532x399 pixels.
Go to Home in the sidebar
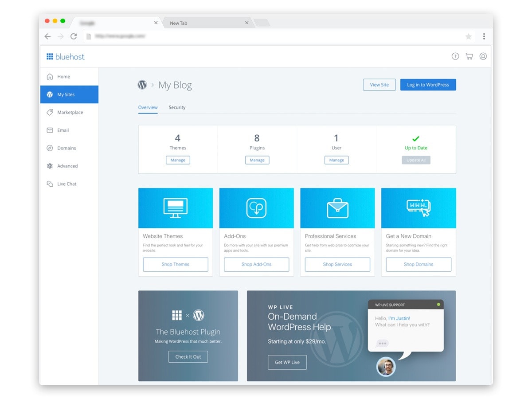click(x=69, y=76)
